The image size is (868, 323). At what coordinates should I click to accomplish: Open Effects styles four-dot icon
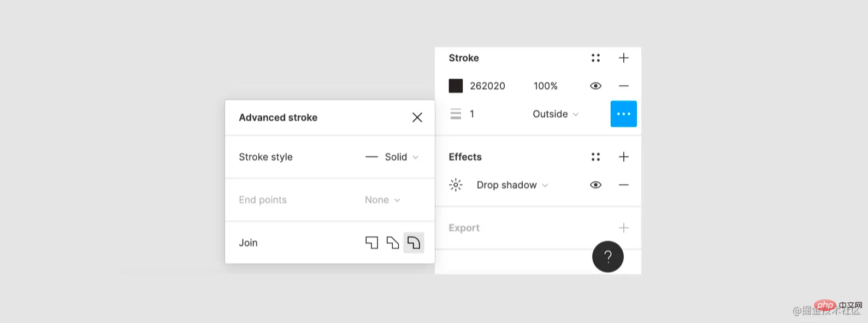(595, 157)
